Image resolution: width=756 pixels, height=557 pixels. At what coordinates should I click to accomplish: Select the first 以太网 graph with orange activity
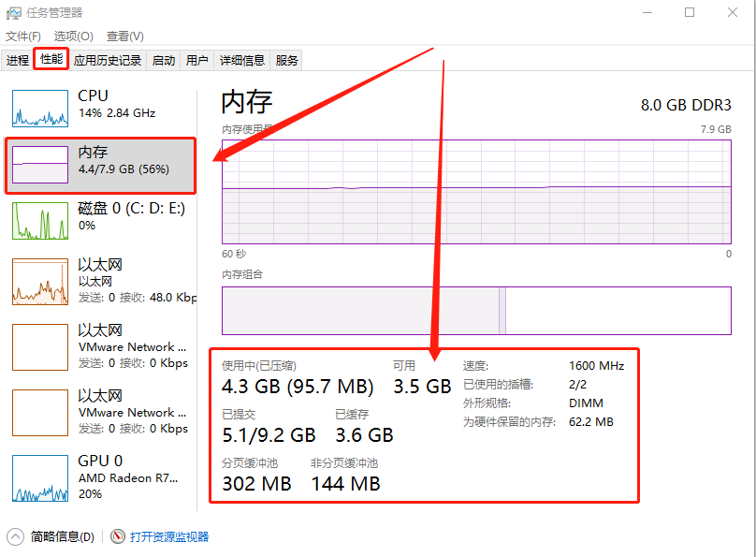click(x=40, y=282)
